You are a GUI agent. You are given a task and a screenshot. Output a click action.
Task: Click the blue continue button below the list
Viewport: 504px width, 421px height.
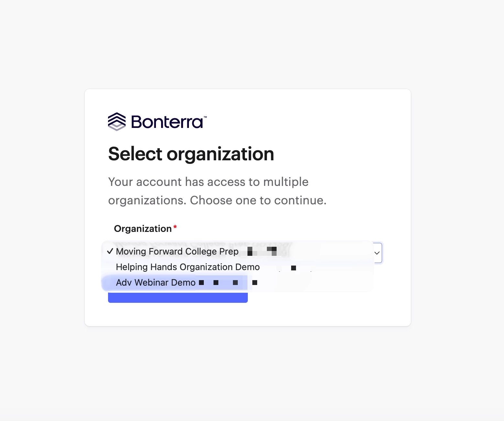pyautogui.click(x=178, y=298)
